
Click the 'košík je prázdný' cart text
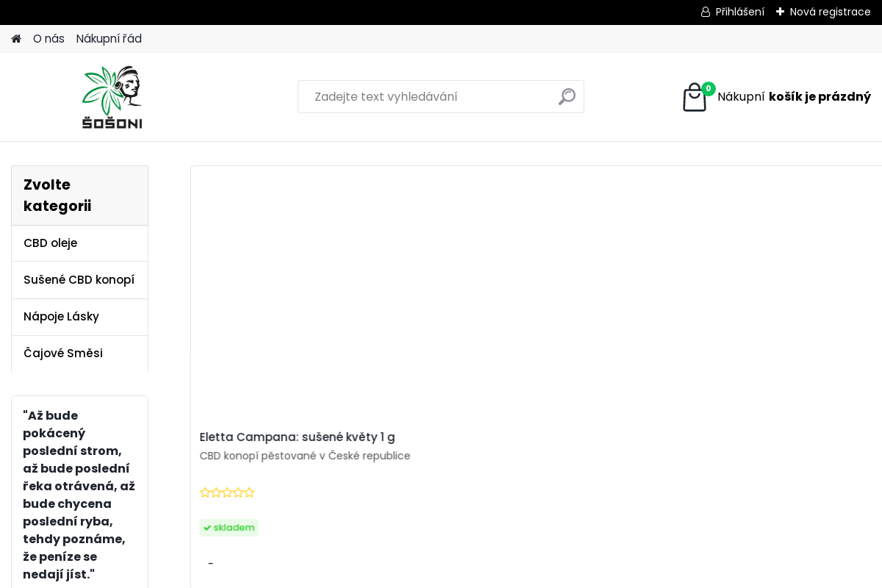(820, 96)
